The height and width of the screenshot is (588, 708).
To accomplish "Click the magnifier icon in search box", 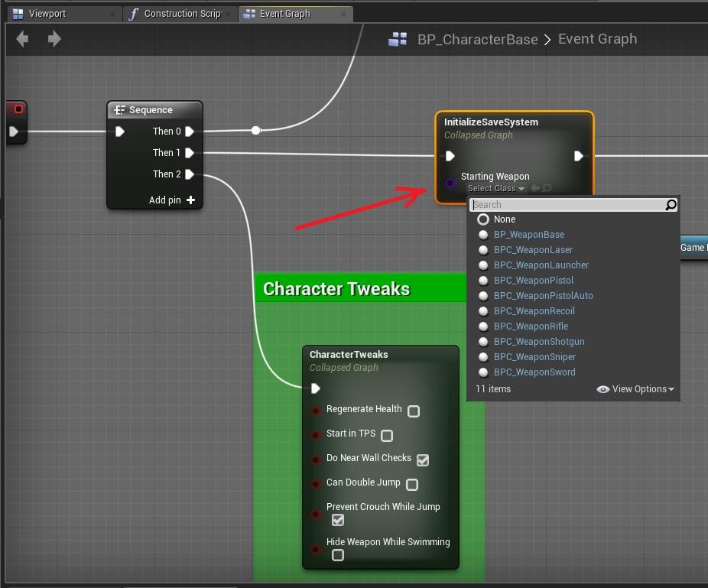I will (671, 205).
